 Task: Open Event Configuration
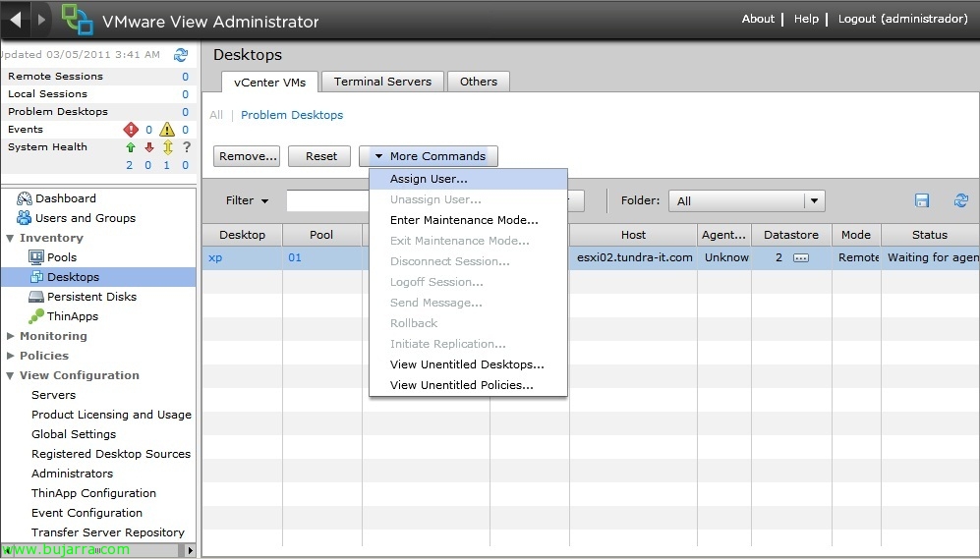tap(86, 513)
